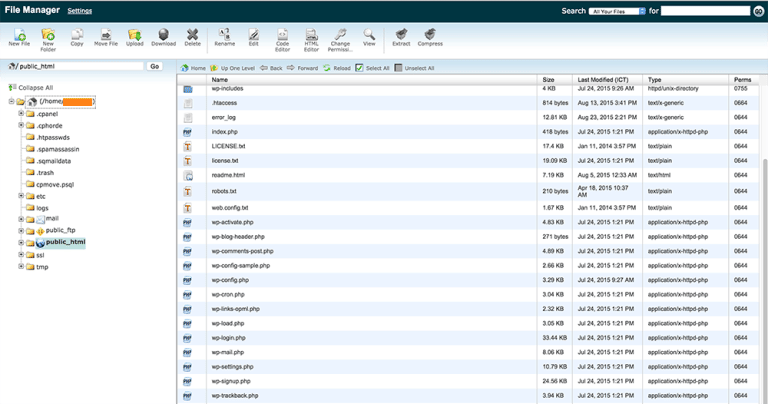
Task: Click Unselect All option
Action: (414, 68)
